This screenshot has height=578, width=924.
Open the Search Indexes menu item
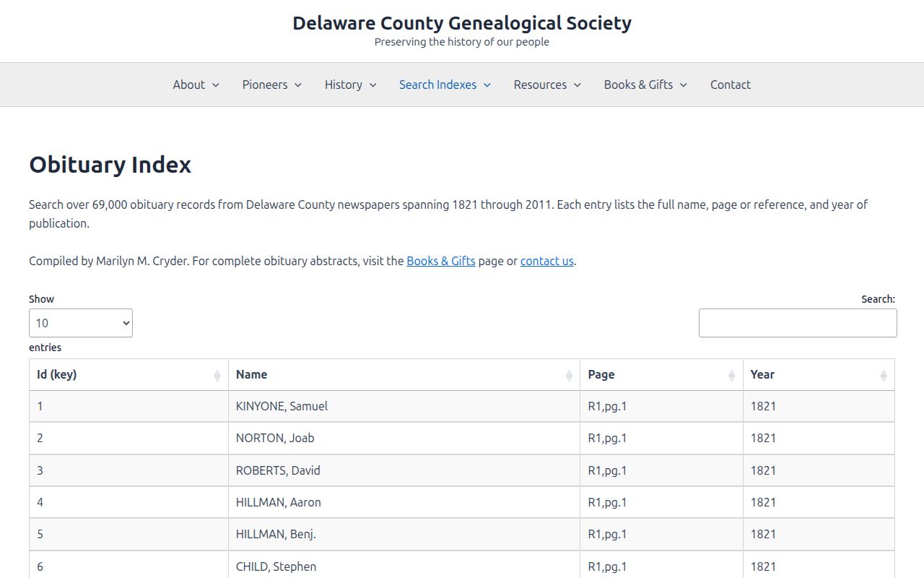click(x=438, y=85)
